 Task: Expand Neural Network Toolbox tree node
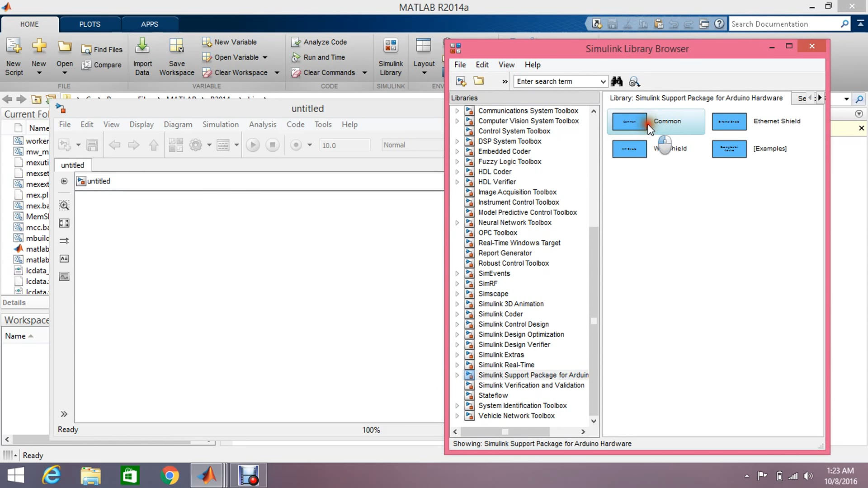tap(457, 223)
